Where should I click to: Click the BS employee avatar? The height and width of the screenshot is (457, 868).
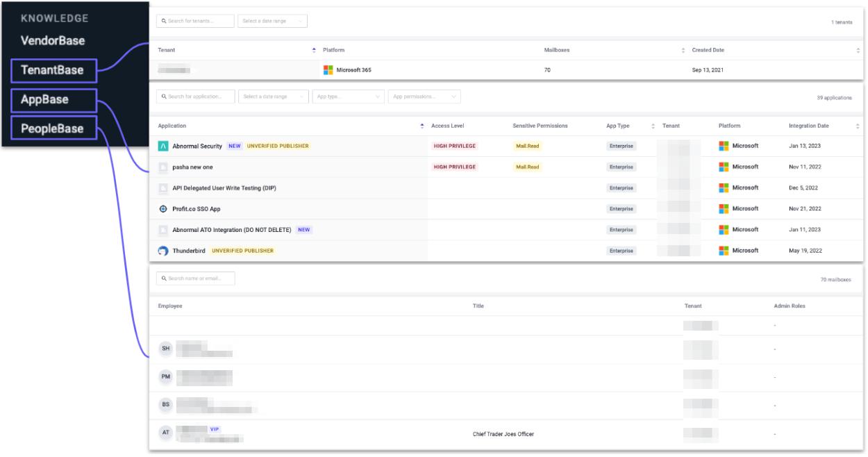pos(165,404)
